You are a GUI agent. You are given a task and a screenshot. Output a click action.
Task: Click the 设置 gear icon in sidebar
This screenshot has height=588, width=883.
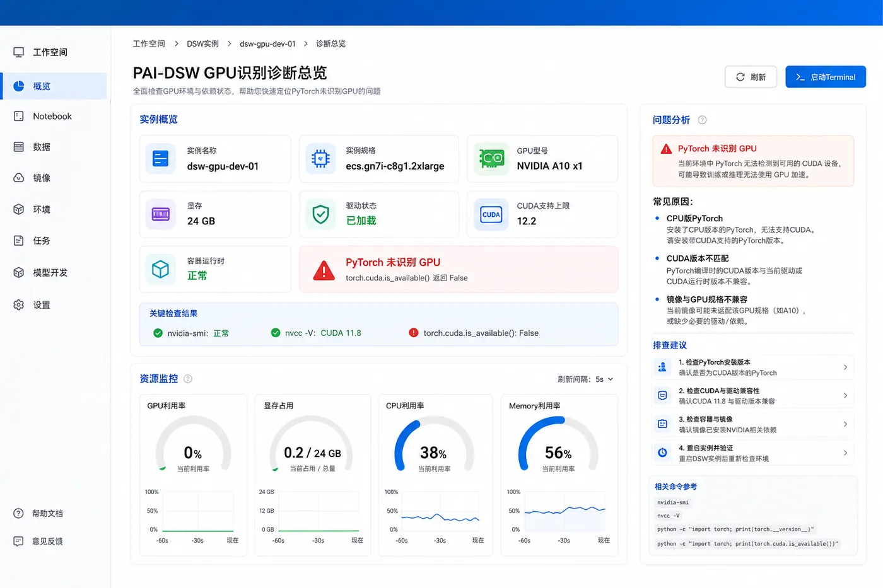pyautogui.click(x=19, y=305)
